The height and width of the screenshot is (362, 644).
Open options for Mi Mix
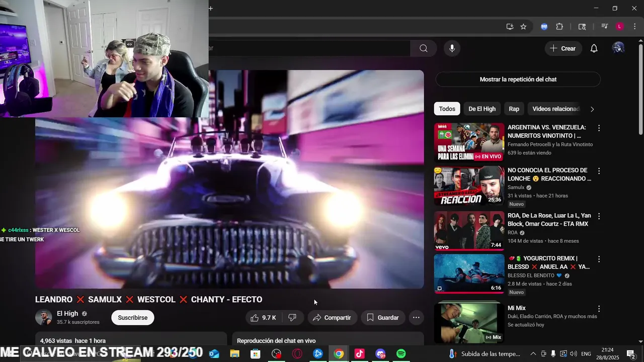(599, 309)
